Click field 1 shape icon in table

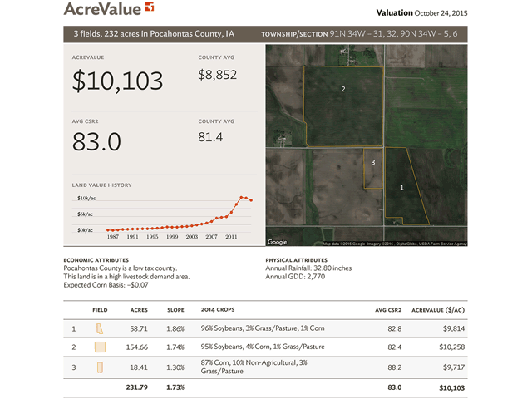[100, 329]
